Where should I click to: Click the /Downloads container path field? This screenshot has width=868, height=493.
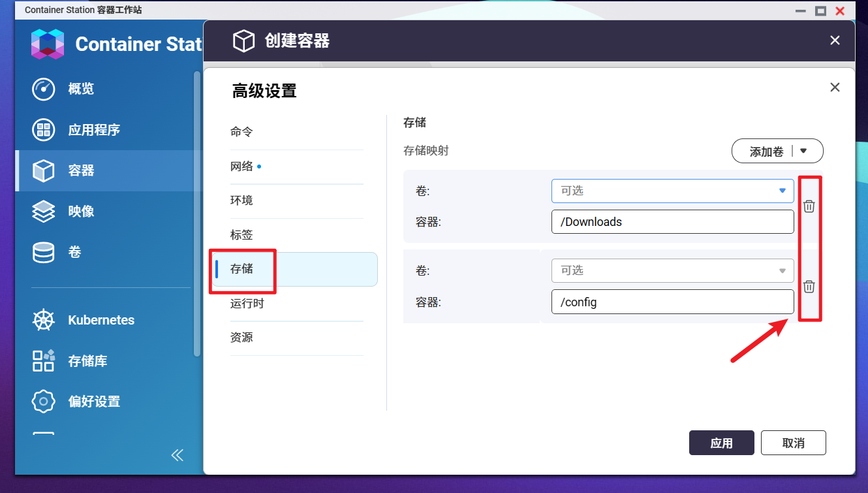pos(673,222)
